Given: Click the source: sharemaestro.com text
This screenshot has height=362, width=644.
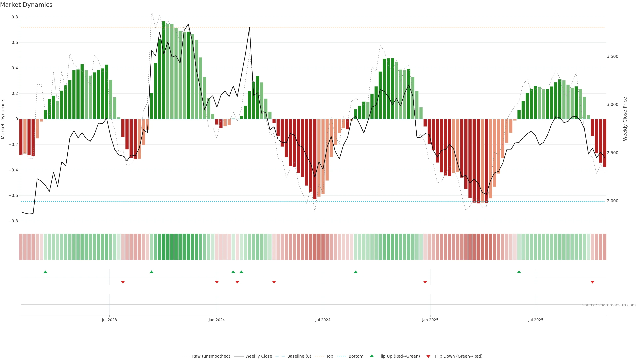Looking at the screenshot, I should click(609, 305).
